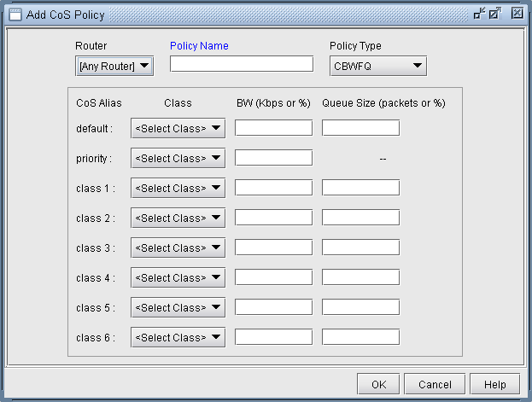
Task: Select a class for class 1
Action: click(x=178, y=188)
